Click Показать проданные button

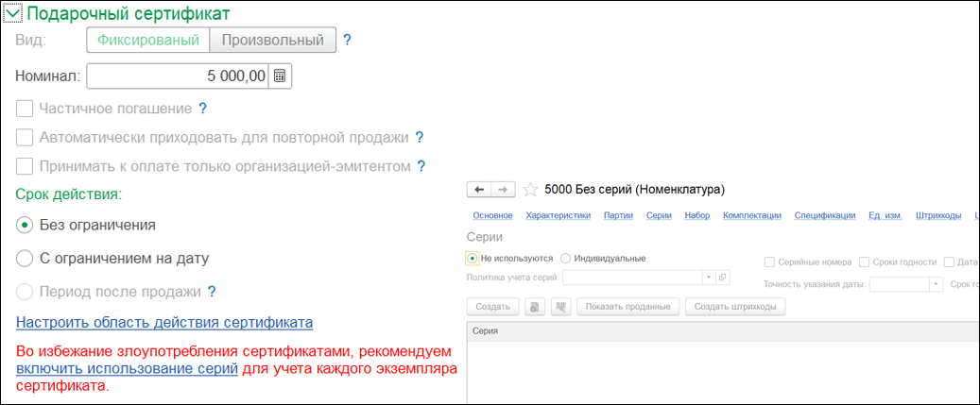click(x=628, y=307)
